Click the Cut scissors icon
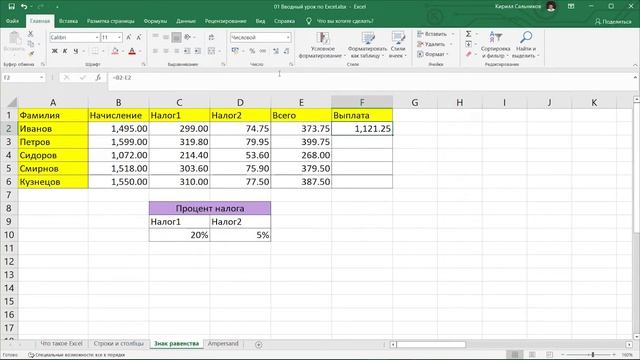Image resolution: width=640 pixels, height=360 pixels. pyautogui.click(x=31, y=34)
